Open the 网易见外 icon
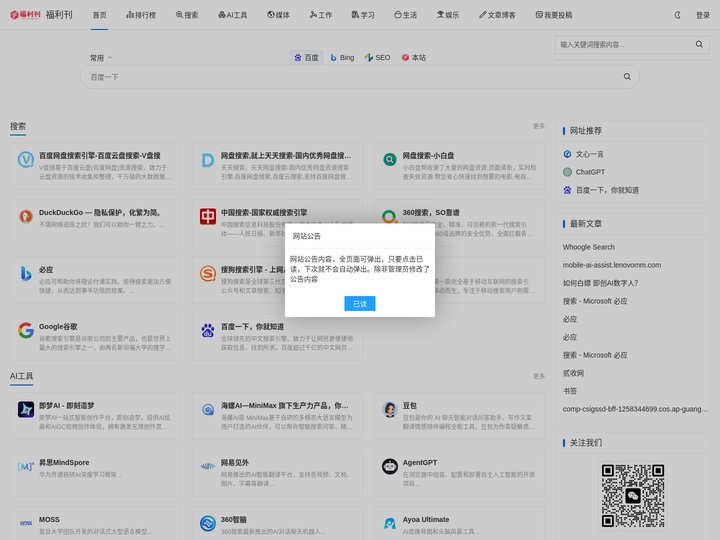720x540 pixels. (208, 467)
